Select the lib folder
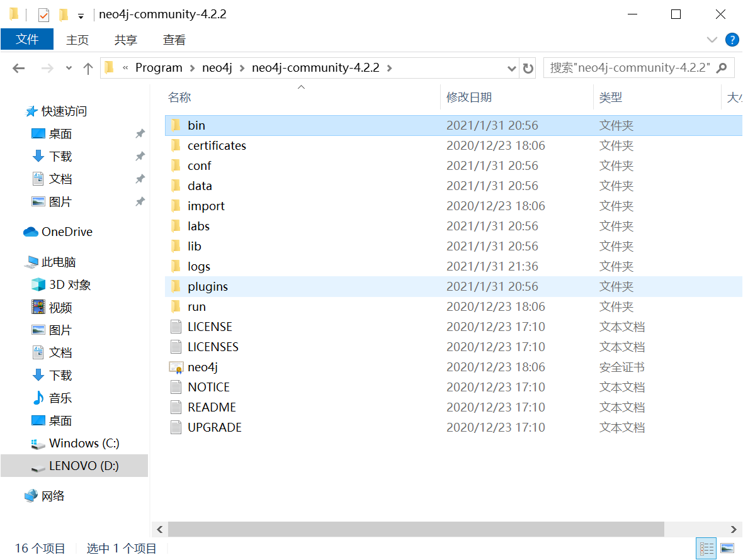The width and height of the screenshot is (743, 560). 453,246
